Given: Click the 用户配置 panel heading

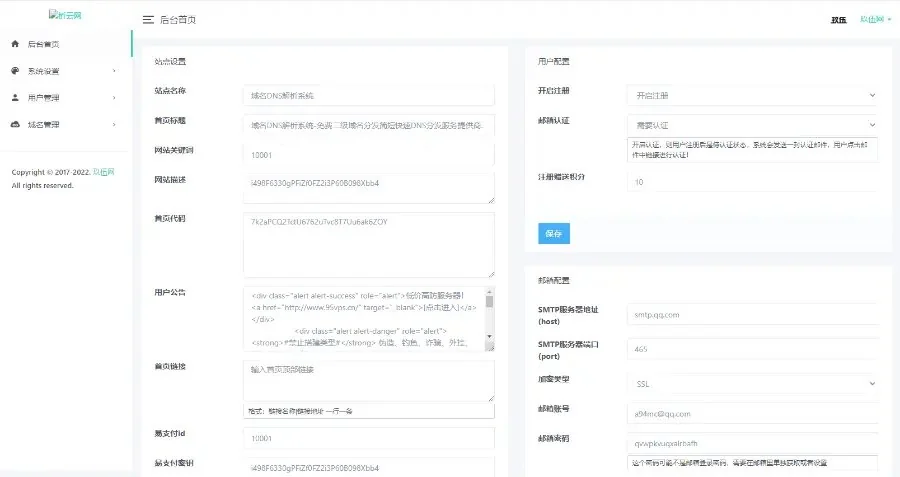Looking at the screenshot, I should (x=554, y=61).
